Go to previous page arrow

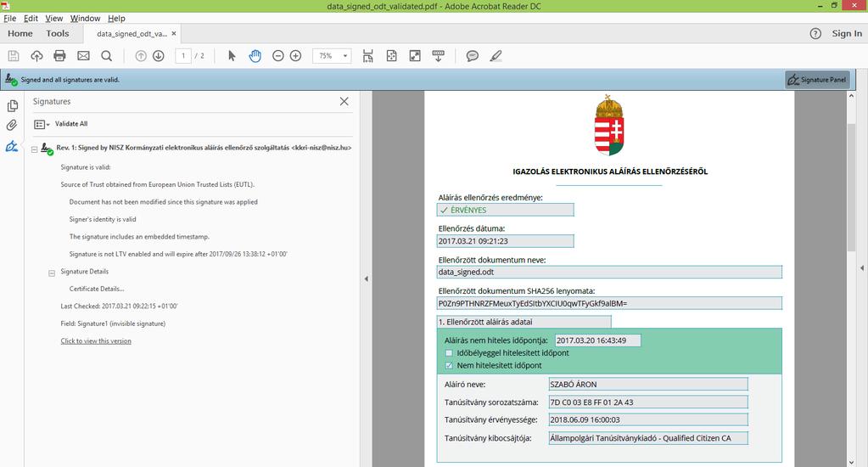[x=141, y=56]
